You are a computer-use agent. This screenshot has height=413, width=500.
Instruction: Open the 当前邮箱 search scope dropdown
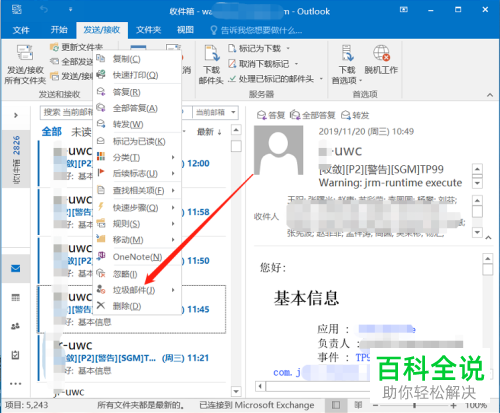[215, 112]
